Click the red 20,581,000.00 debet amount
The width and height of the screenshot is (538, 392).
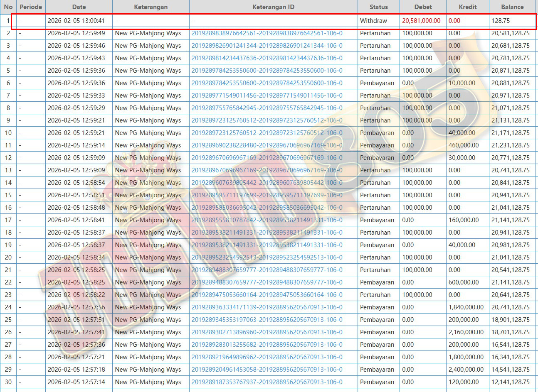(421, 21)
